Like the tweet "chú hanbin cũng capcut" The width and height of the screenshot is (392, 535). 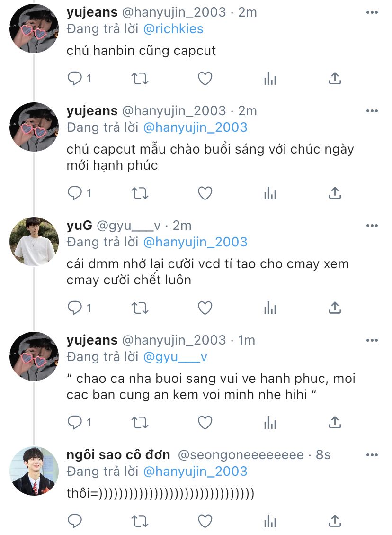click(205, 79)
